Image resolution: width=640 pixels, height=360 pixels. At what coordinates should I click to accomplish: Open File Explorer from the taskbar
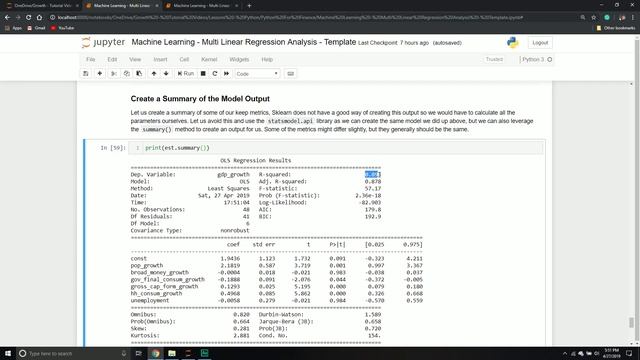click(x=172, y=353)
